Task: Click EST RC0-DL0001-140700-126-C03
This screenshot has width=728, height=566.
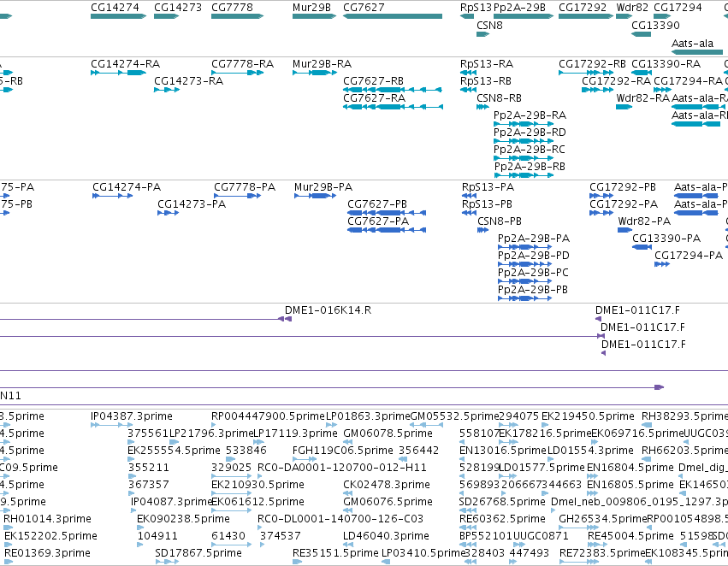Action: pos(340,520)
